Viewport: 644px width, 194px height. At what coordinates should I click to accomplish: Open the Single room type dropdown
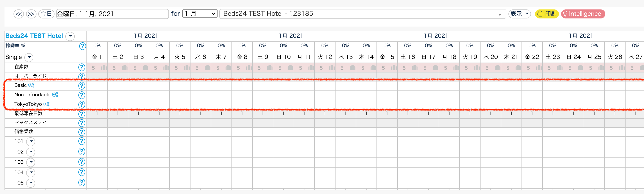tap(29, 57)
